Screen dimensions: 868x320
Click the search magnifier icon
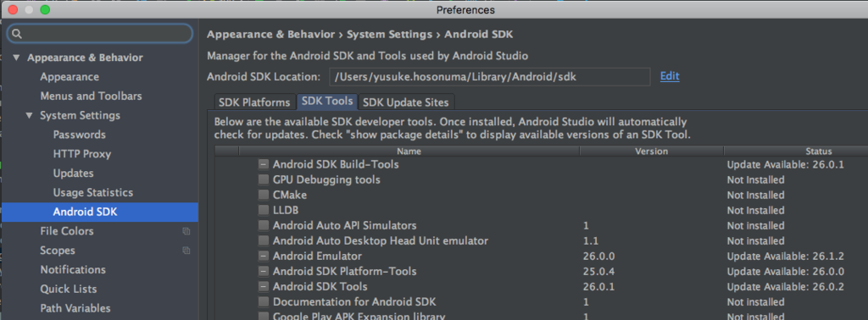click(17, 34)
